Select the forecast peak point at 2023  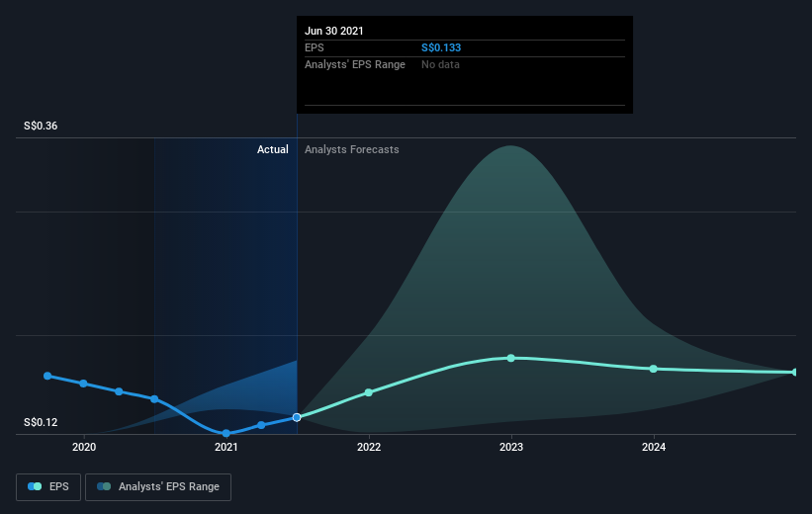pos(511,358)
